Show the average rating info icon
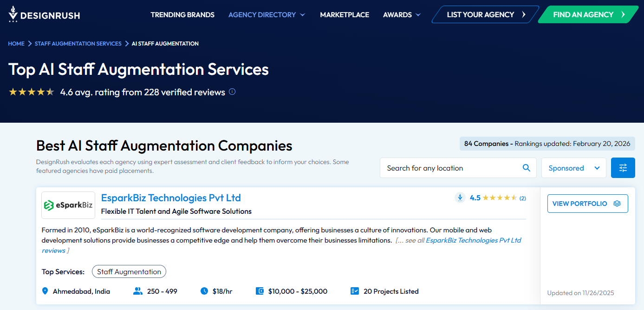 coord(232,92)
